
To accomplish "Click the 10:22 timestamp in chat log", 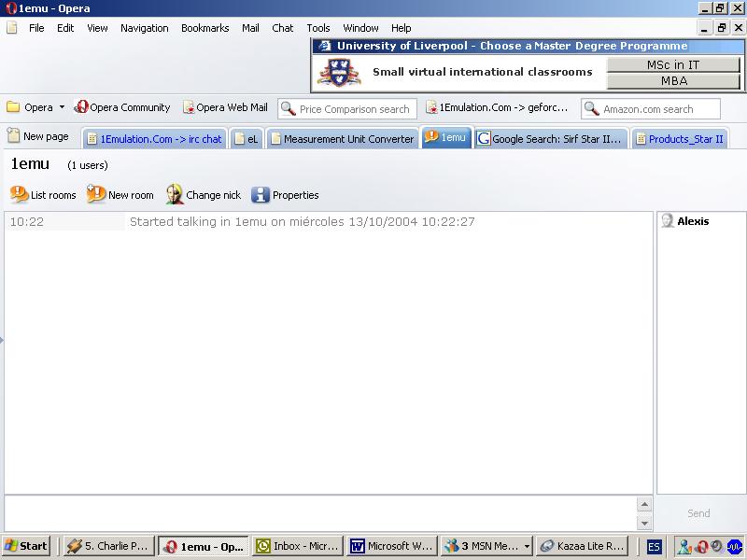I will click(x=27, y=221).
